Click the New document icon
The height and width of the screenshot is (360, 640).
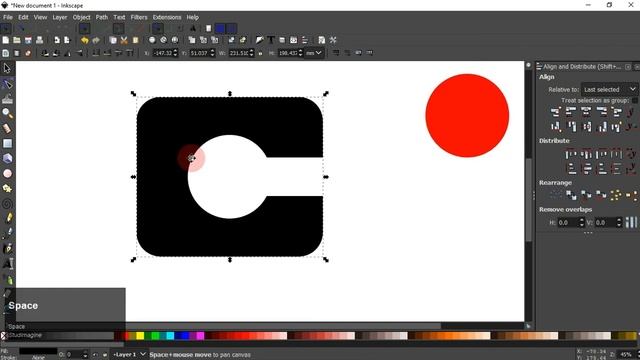5,40
